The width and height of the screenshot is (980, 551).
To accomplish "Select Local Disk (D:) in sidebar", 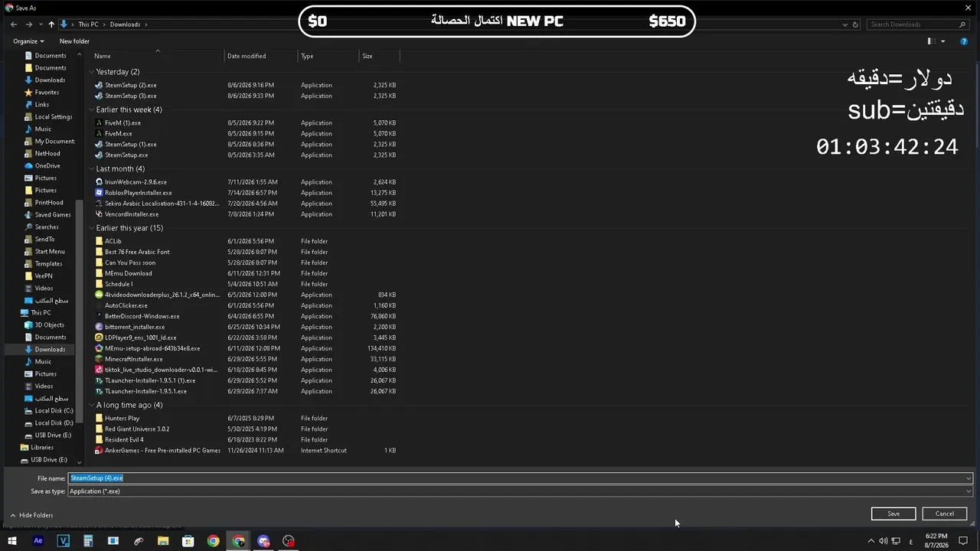I will tap(48, 423).
